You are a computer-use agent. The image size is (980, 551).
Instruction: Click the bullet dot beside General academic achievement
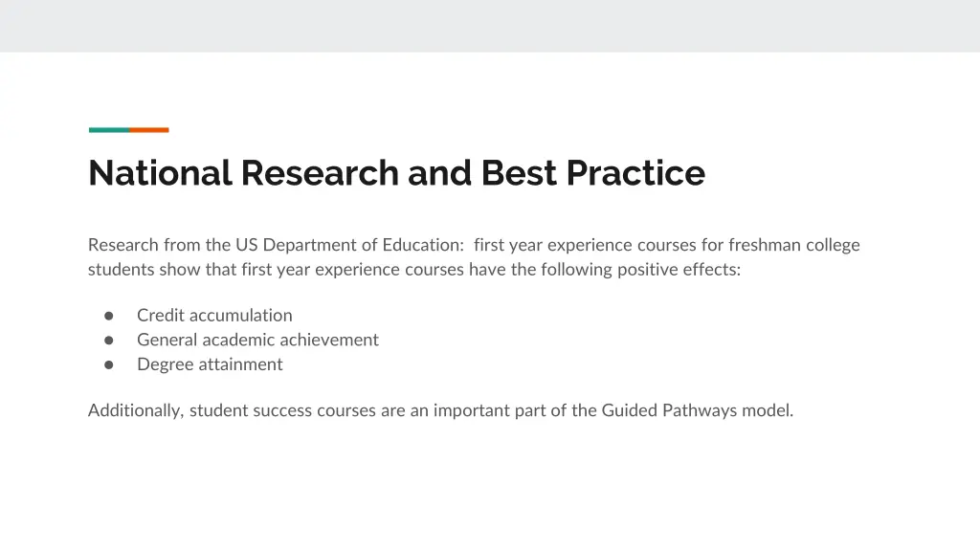pos(109,340)
